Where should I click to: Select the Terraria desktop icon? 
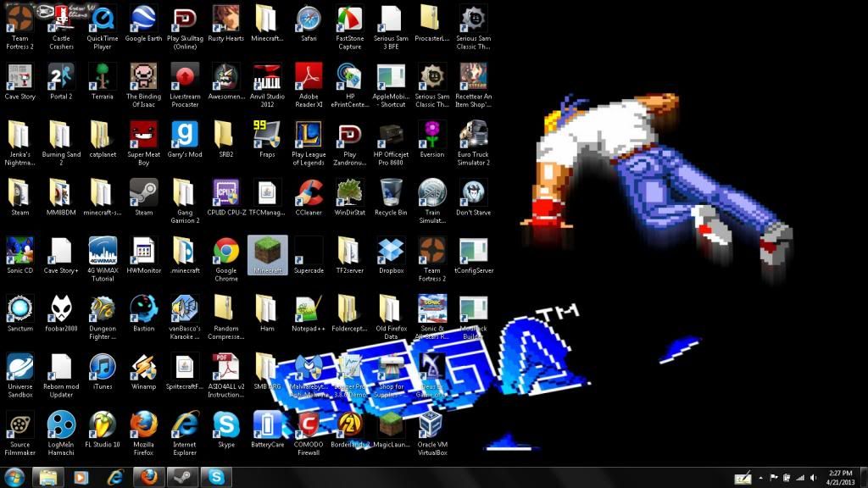(x=102, y=77)
